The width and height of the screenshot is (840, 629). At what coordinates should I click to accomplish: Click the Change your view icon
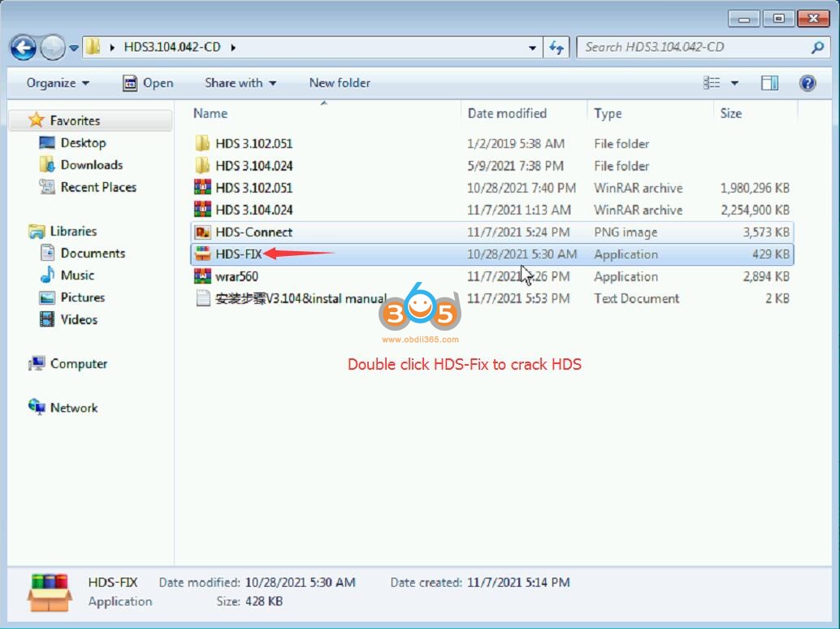pyautogui.click(x=712, y=83)
